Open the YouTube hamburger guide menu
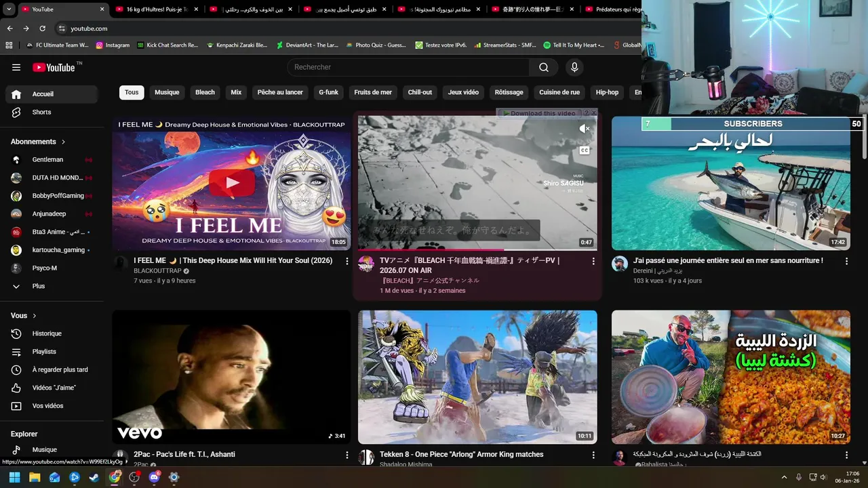 coord(16,67)
